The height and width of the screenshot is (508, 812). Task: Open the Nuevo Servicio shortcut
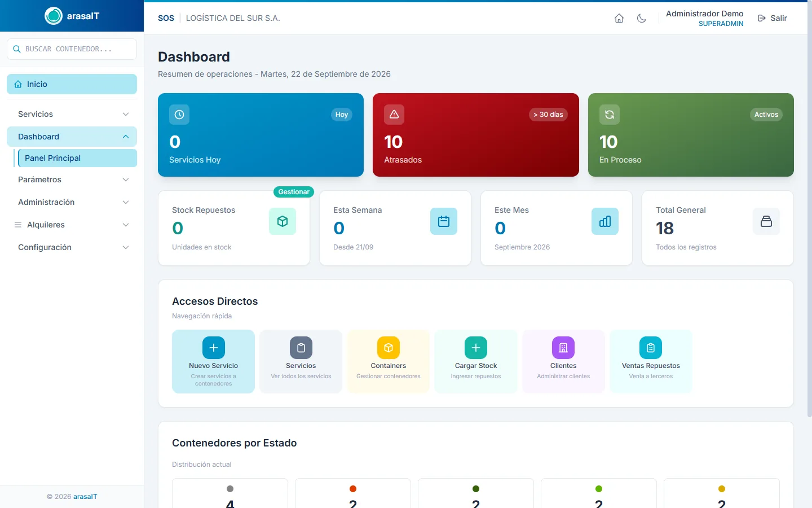coord(213,361)
